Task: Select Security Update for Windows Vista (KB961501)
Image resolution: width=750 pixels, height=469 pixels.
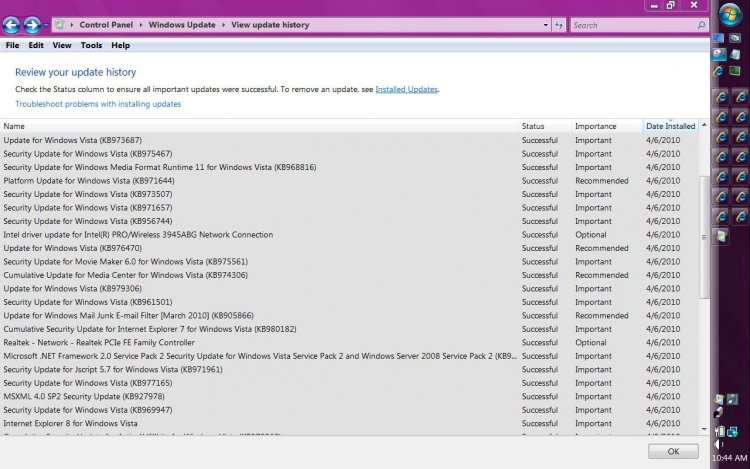Action: pos(349,302)
